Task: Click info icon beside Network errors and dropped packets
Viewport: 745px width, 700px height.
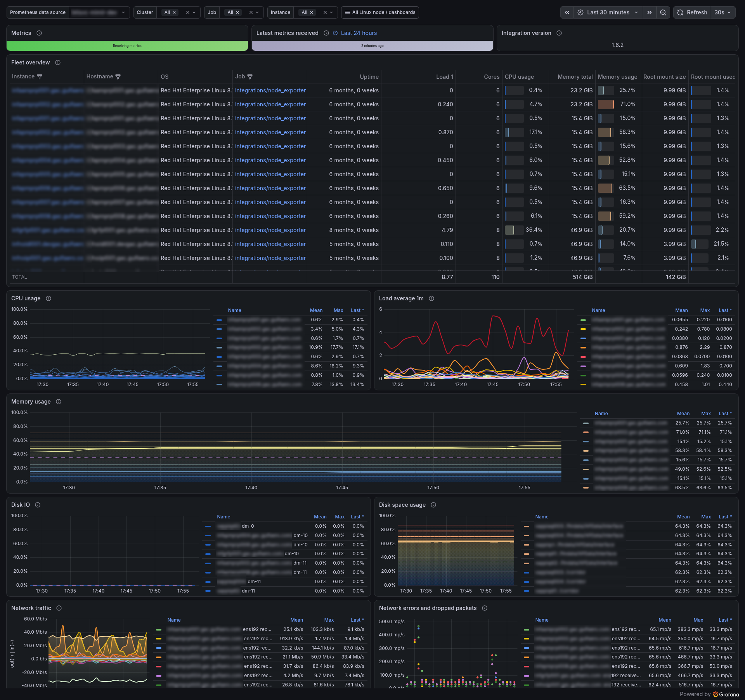Action: pyautogui.click(x=485, y=608)
